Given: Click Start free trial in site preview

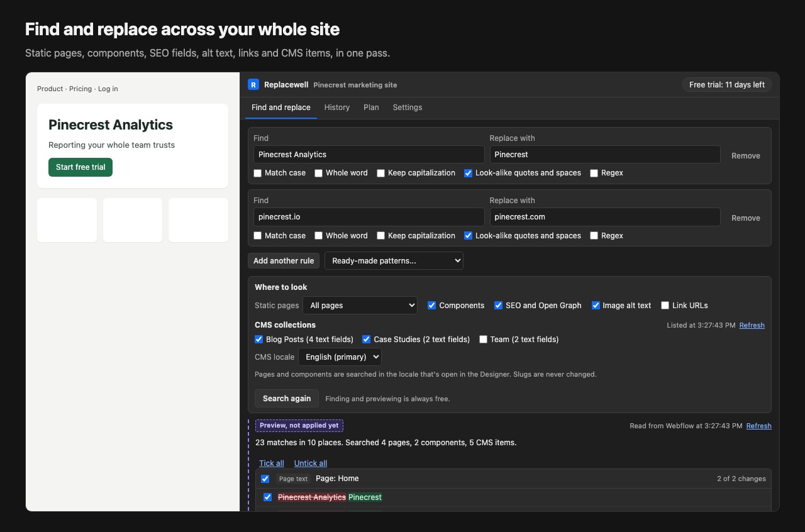Looking at the screenshot, I should [80, 167].
